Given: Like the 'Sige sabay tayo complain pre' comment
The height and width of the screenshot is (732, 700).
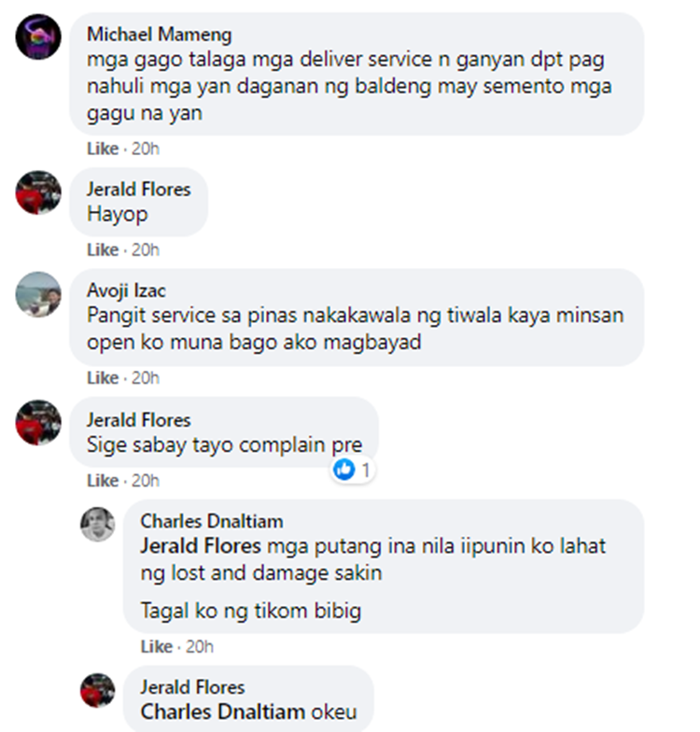Looking at the screenshot, I should pos(103,481).
